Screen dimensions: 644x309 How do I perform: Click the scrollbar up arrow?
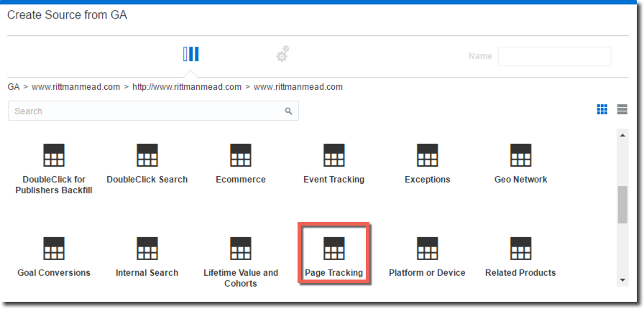622,135
